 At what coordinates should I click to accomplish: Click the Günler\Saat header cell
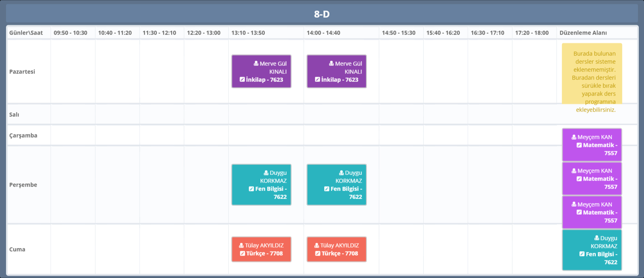click(x=26, y=33)
